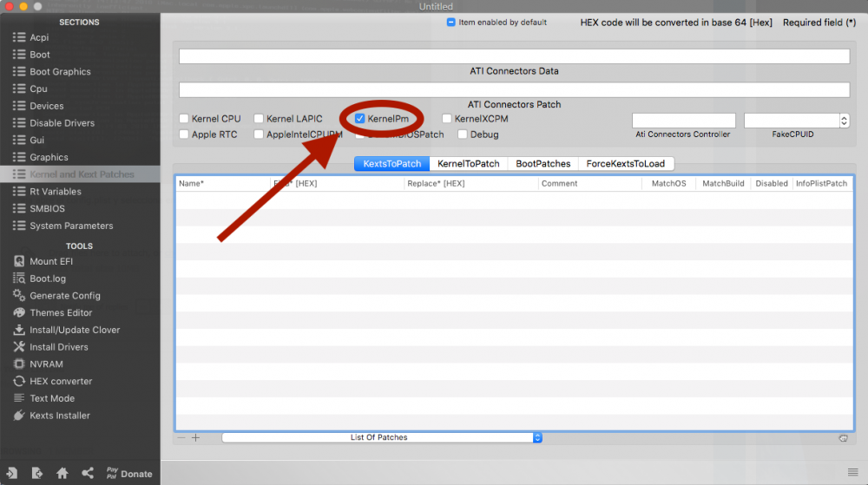This screenshot has width=868, height=485.
Task: Click the home icon in bottom bar
Action: click(62, 474)
